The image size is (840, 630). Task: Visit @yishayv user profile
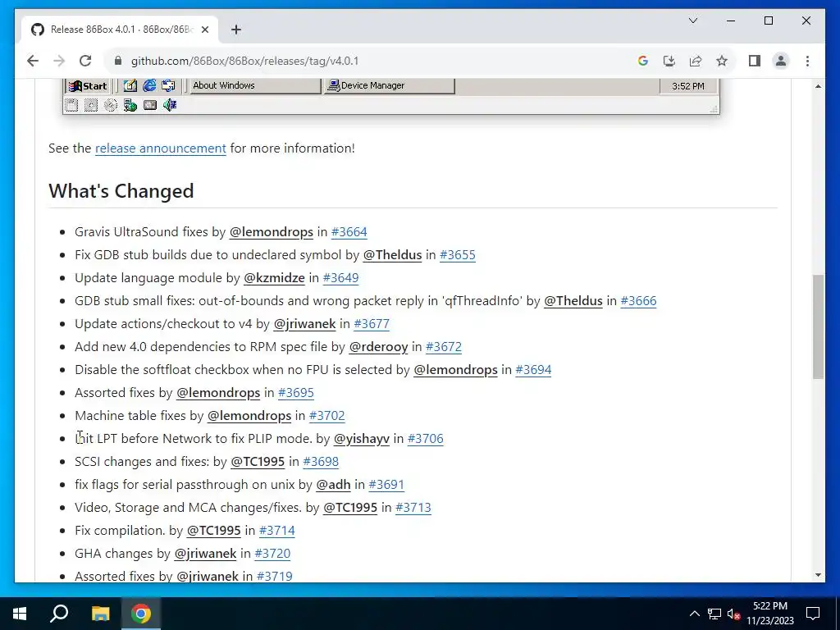pyautogui.click(x=362, y=439)
